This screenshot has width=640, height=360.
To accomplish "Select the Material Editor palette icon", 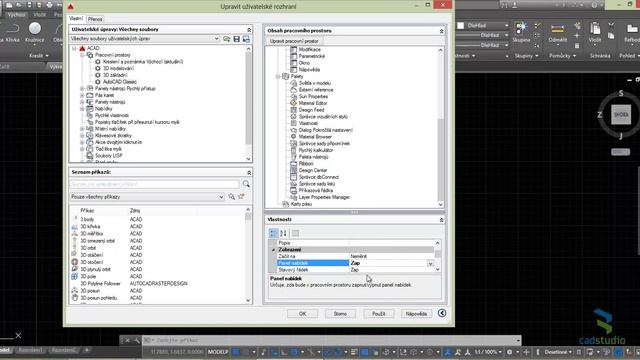I will click(293, 103).
